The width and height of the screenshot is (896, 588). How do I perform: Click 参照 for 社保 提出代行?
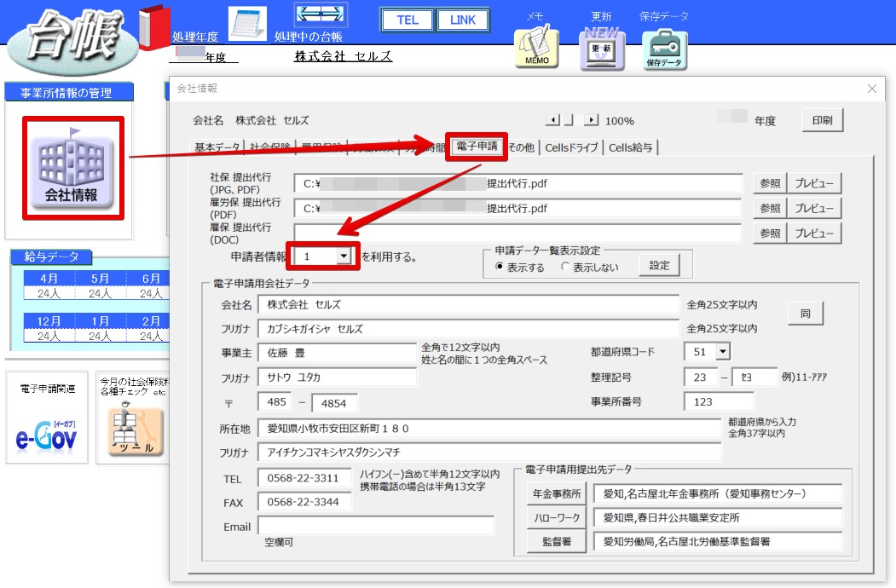coord(770,183)
